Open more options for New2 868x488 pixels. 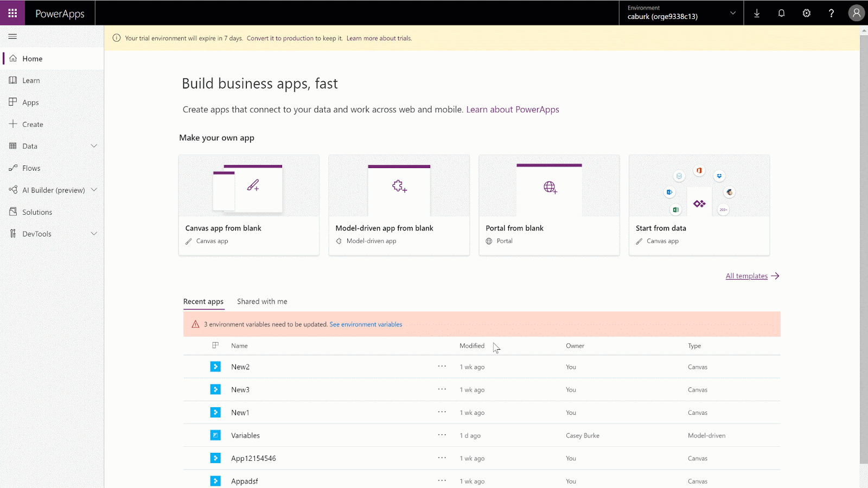pos(442,367)
